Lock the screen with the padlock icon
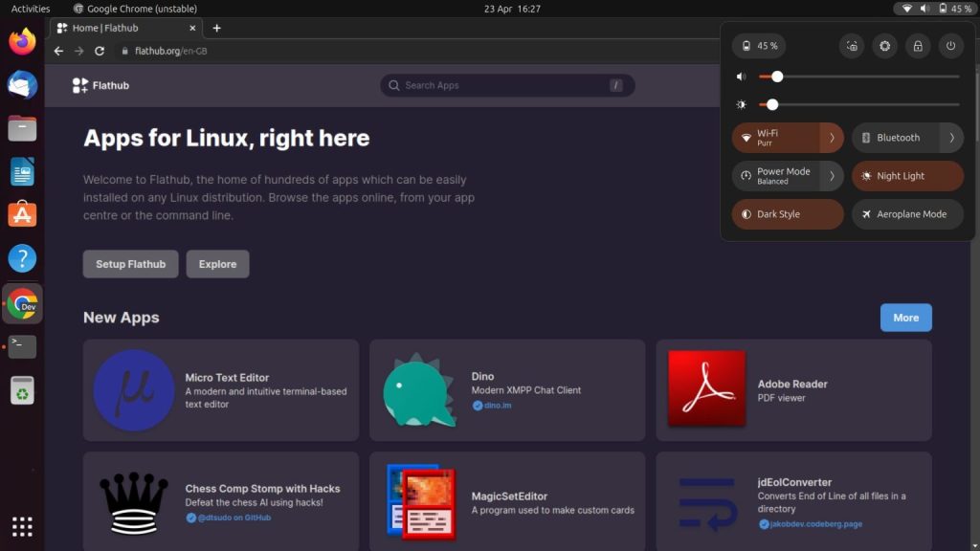This screenshot has width=980, height=551. click(918, 46)
